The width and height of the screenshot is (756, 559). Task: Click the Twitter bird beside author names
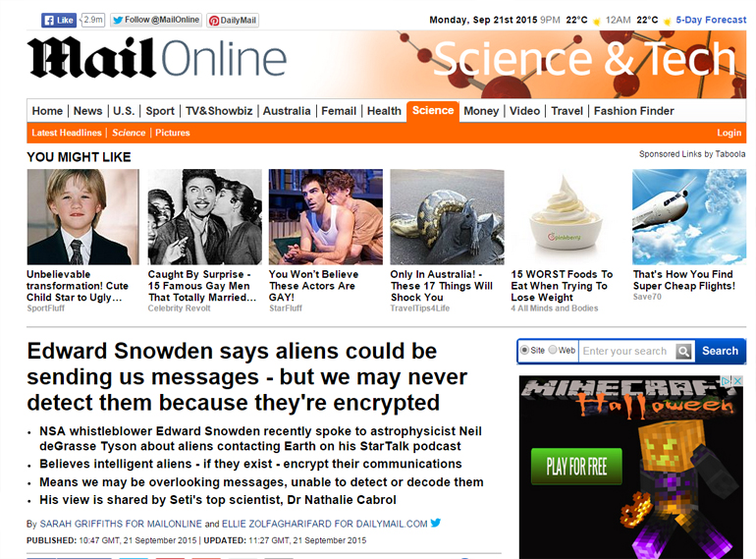[x=435, y=523]
